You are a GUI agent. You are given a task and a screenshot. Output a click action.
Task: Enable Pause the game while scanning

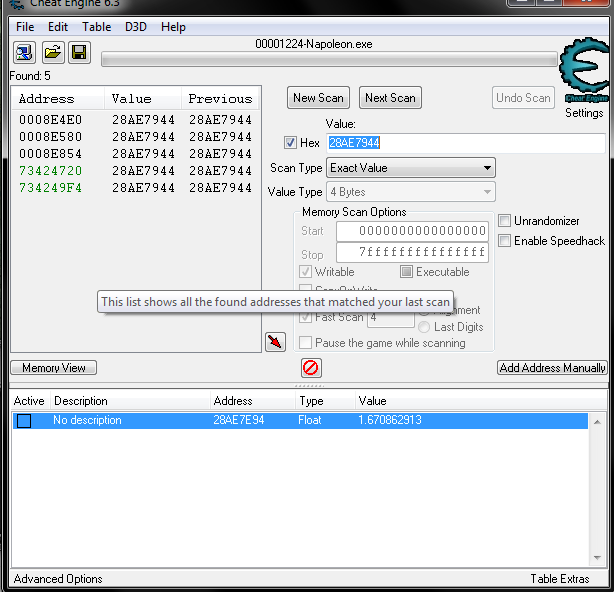point(305,343)
